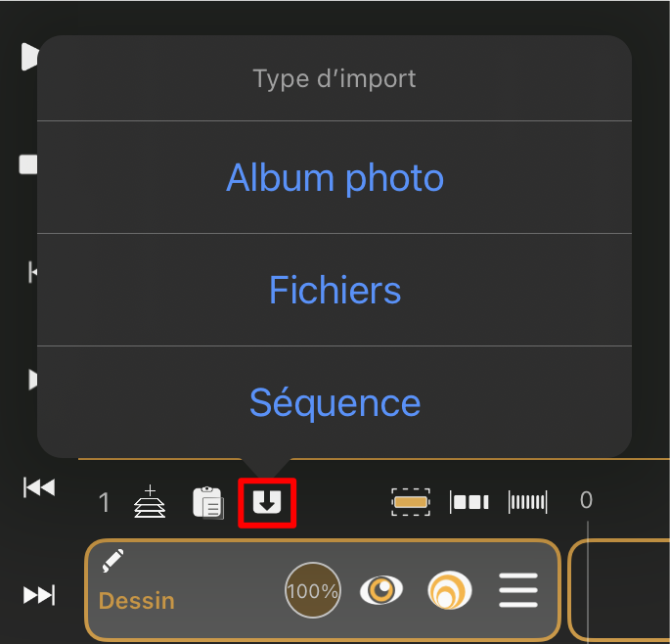Choose Album photo import option
Viewport: 670px width, 644px height.
(335, 177)
